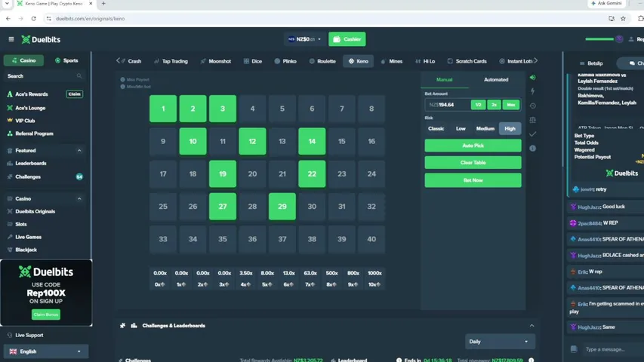Image resolution: width=644 pixels, height=362 pixels.
Task: Deselect Keno number 14
Action: tap(312, 141)
